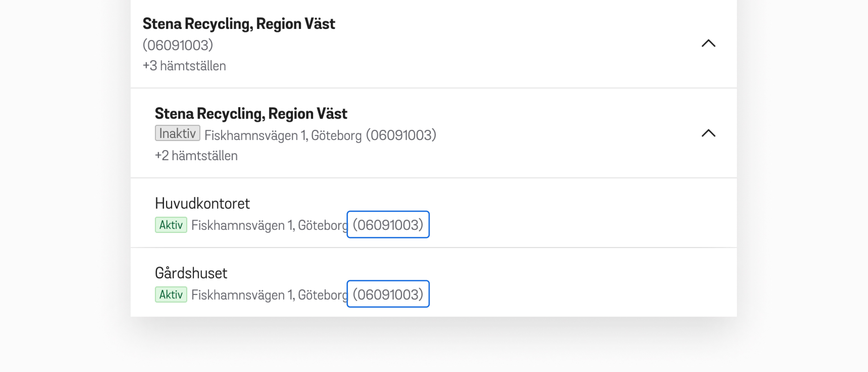The height and width of the screenshot is (372, 868).
Task: Click the '+2 hämtställen' count text
Action: click(x=196, y=156)
